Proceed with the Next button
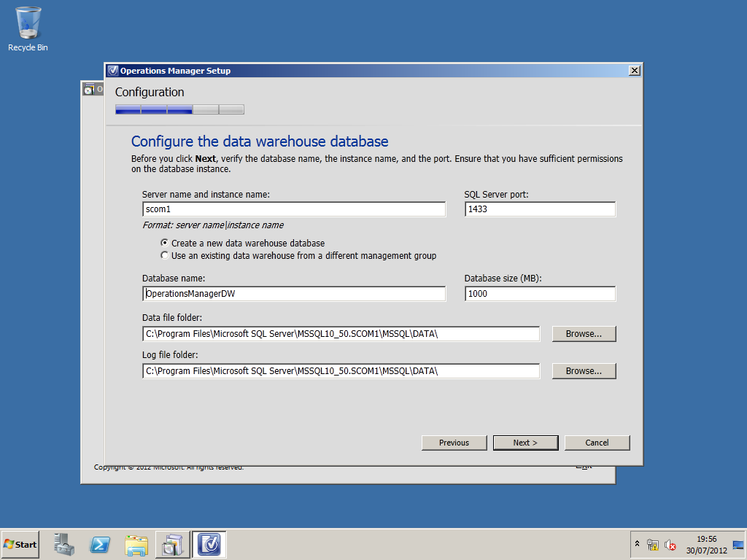 (525, 443)
